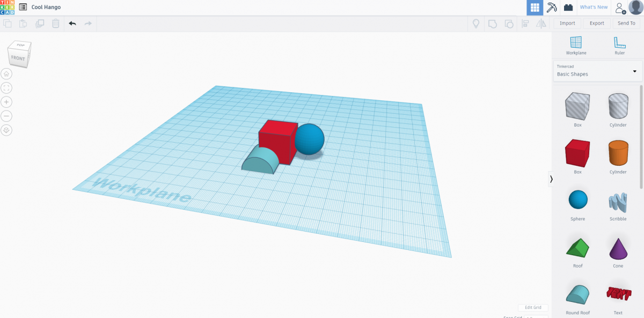Viewport: 644px width, 318px height.
Task: Select the Cone shape
Action: coord(618,249)
